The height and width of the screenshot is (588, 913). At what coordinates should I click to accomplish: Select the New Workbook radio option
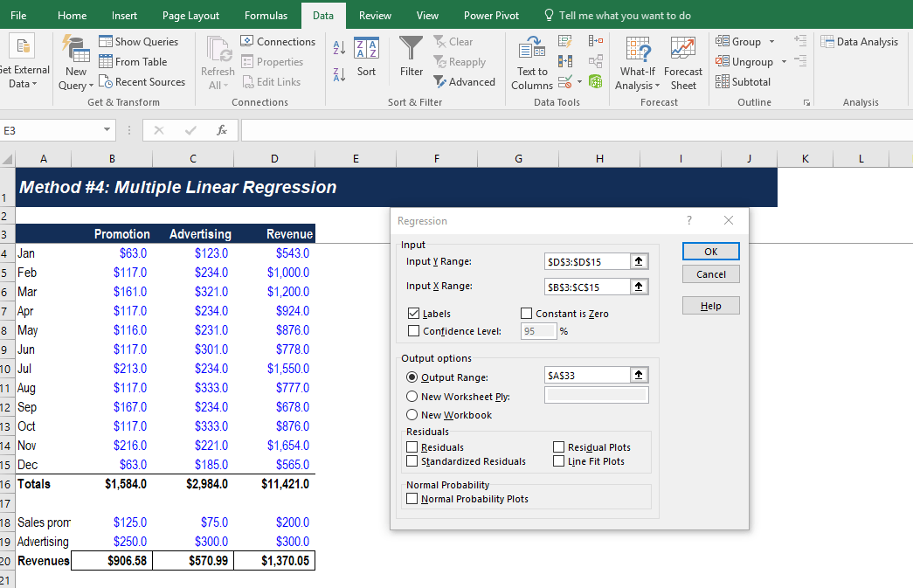pyautogui.click(x=412, y=415)
